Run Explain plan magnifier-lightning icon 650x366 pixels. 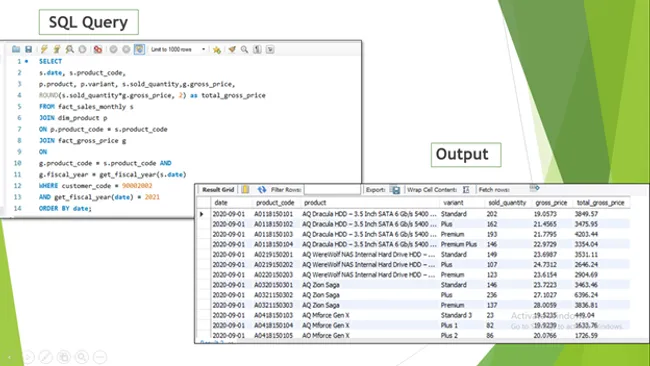click(x=70, y=49)
